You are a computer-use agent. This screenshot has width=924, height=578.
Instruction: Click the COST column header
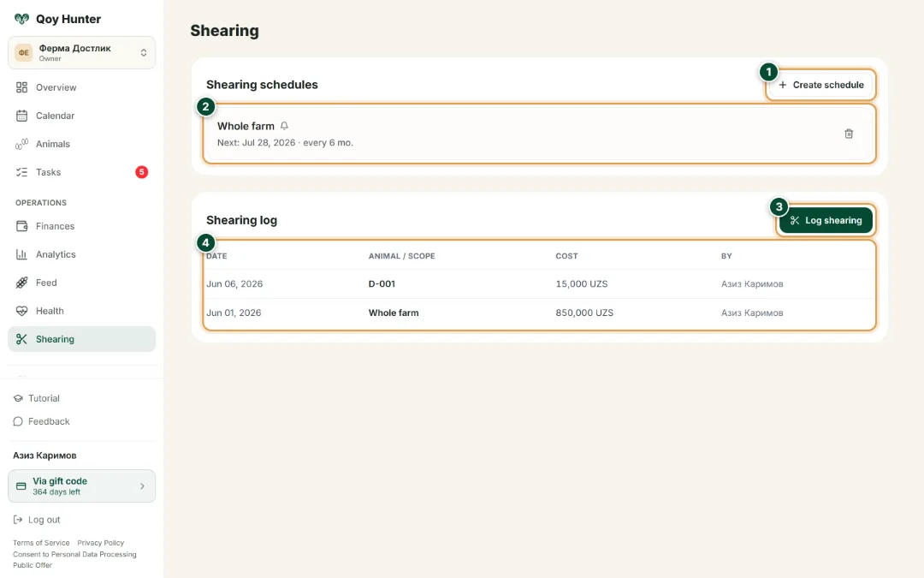pos(567,256)
